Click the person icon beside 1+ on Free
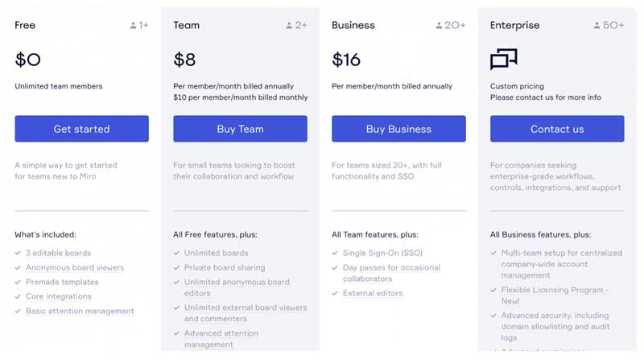644x363 pixels. click(x=133, y=26)
